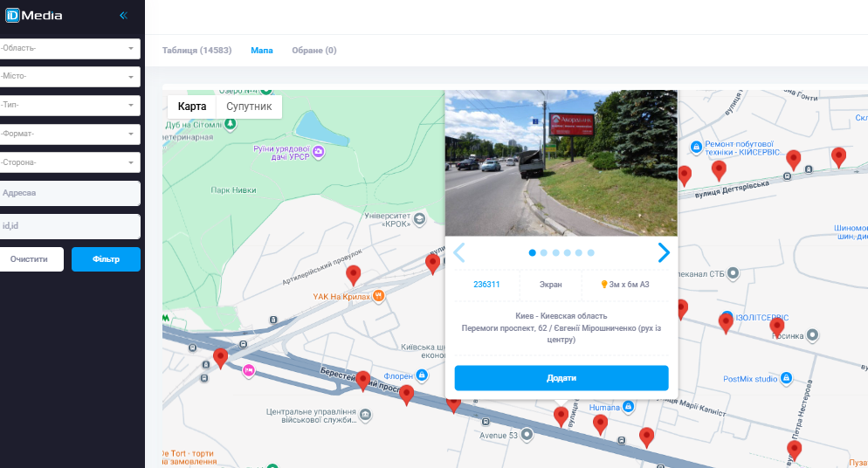The height and width of the screenshot is (468, 868).
Task: Collapse the sidebar with double chevron icon
Action: click(123, 16)
